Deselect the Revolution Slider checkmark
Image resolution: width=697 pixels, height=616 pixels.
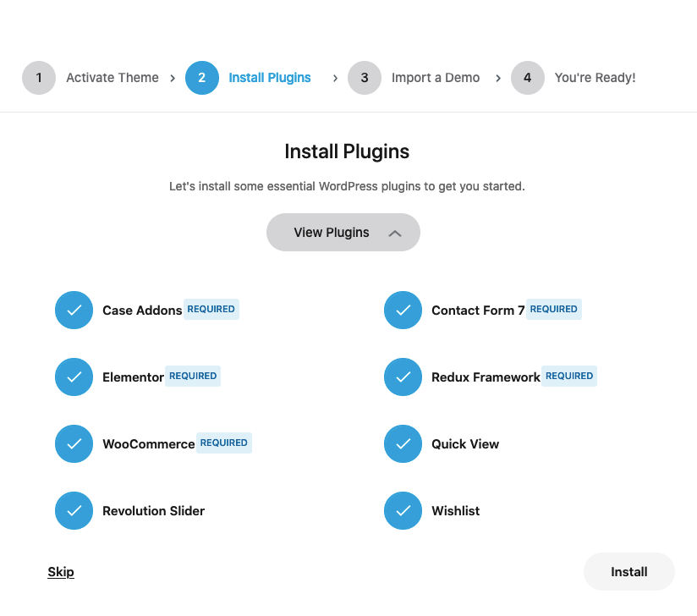74,510
